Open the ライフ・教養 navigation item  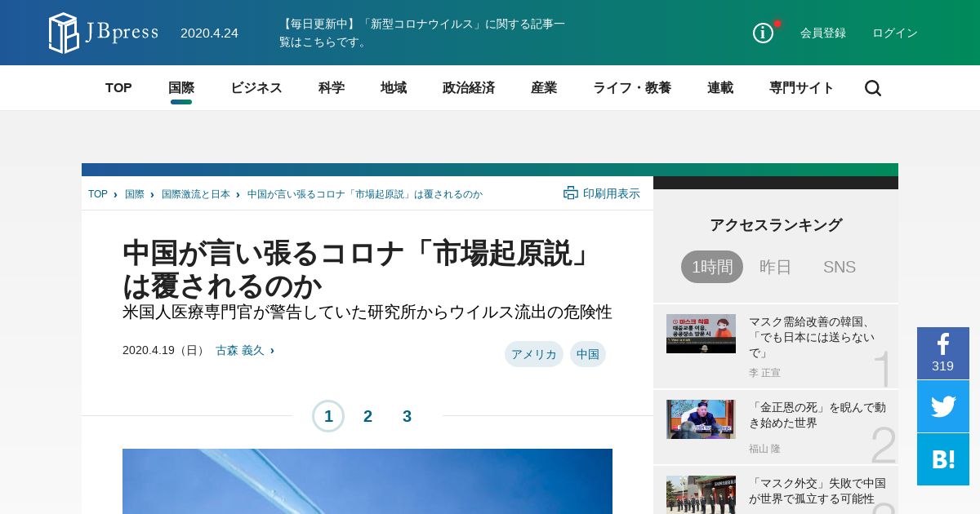click(632, 88)
